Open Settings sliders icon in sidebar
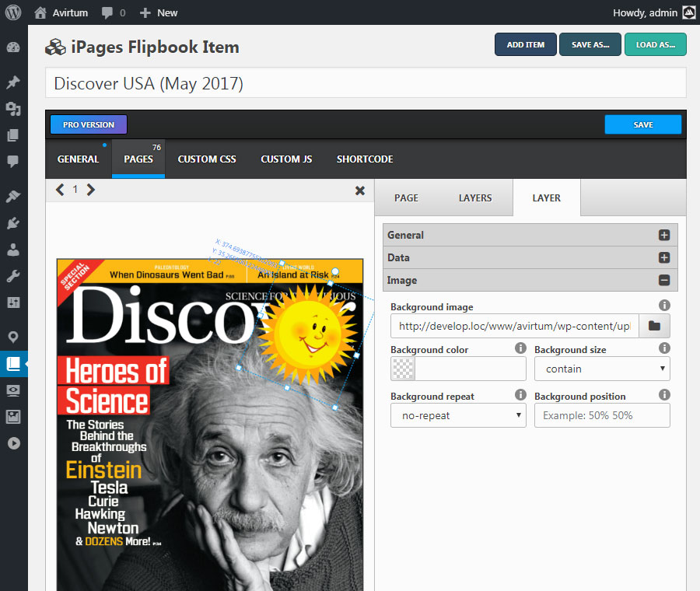 coord(13,302)
